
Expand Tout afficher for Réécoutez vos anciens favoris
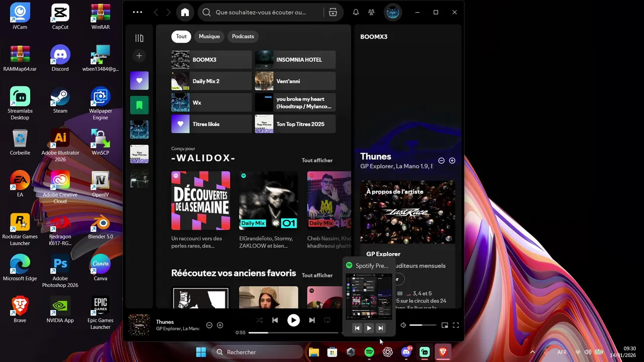(x=317, y=276)
